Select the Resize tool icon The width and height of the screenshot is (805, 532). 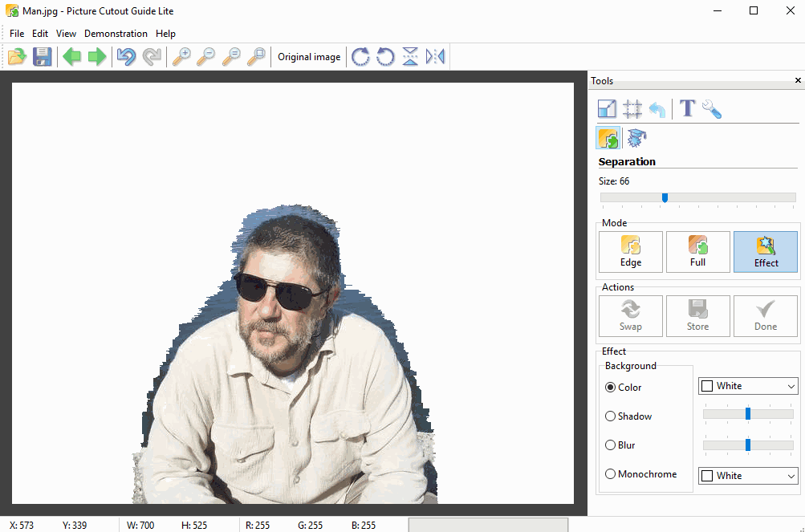coord(608,109)
